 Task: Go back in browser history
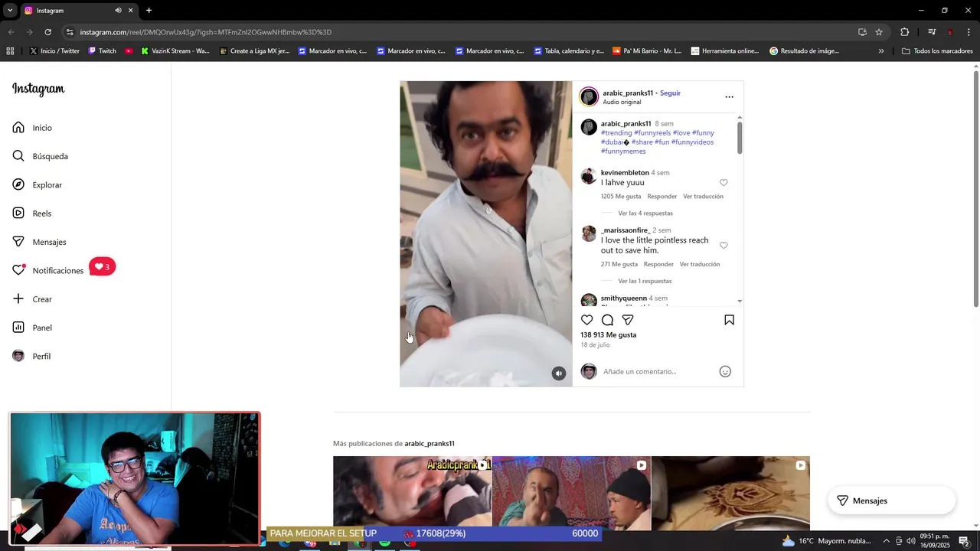click(11, 32)
